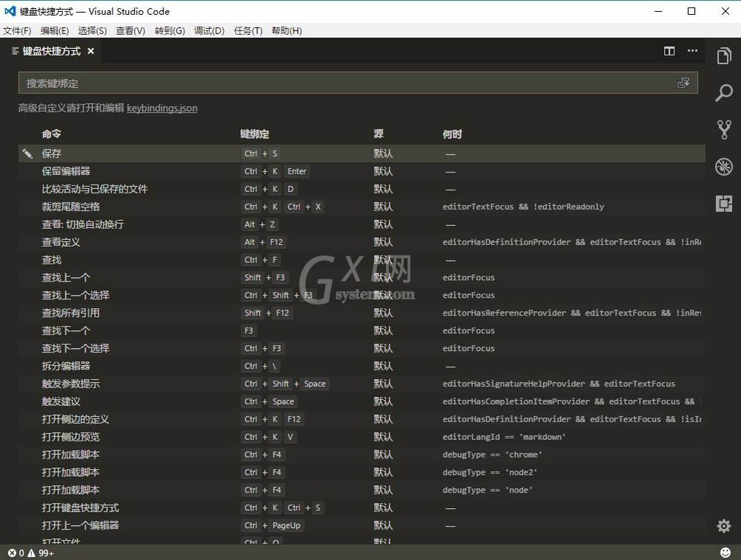Select the 比较活动与已保存的文件 row
This screenshot has height=560, width=741.
coord(362,189)
